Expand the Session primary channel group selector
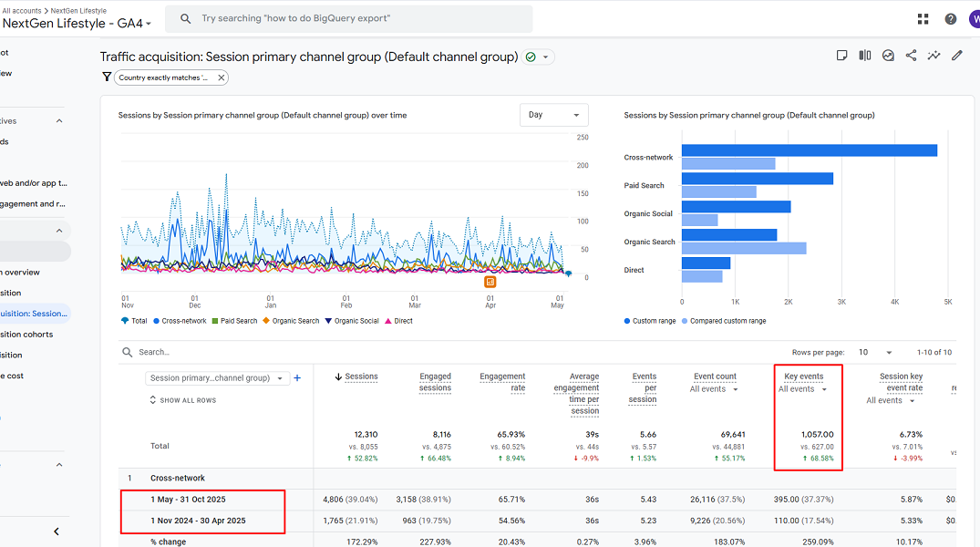The image size is (980, 547). click(x=217, y=378)
